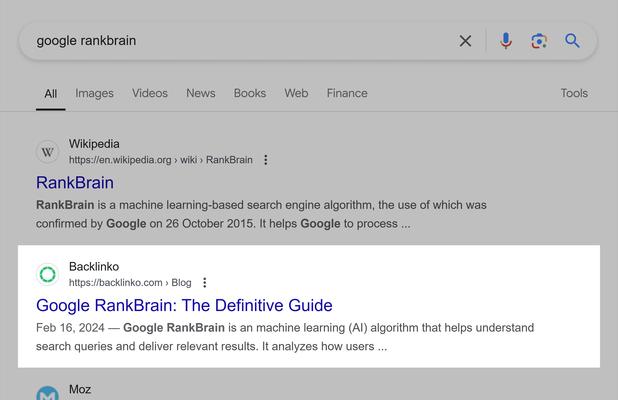Click the Moz favicon icon
The width and height of the screenshot is (618, 400).
tap(48, 393)
